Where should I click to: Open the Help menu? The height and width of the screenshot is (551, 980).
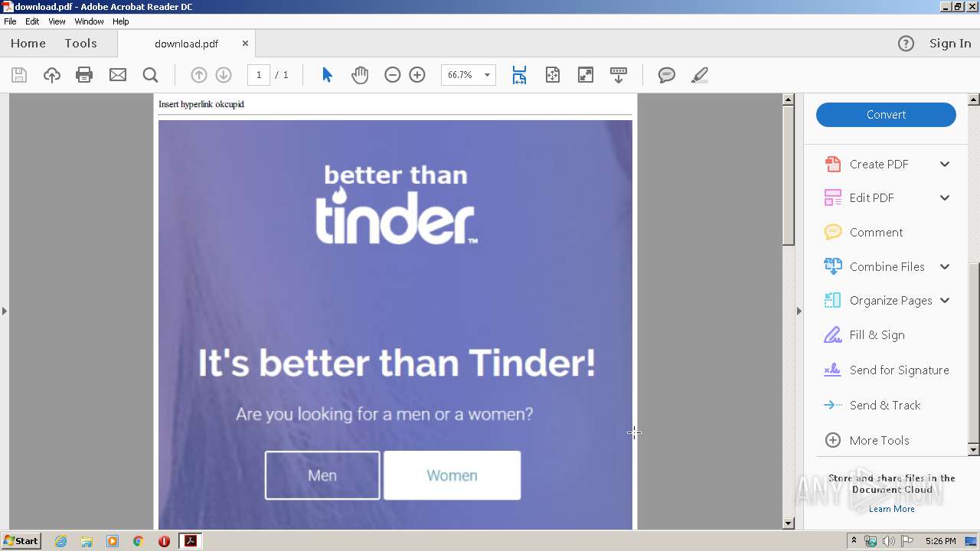click(x=121, y=21)
